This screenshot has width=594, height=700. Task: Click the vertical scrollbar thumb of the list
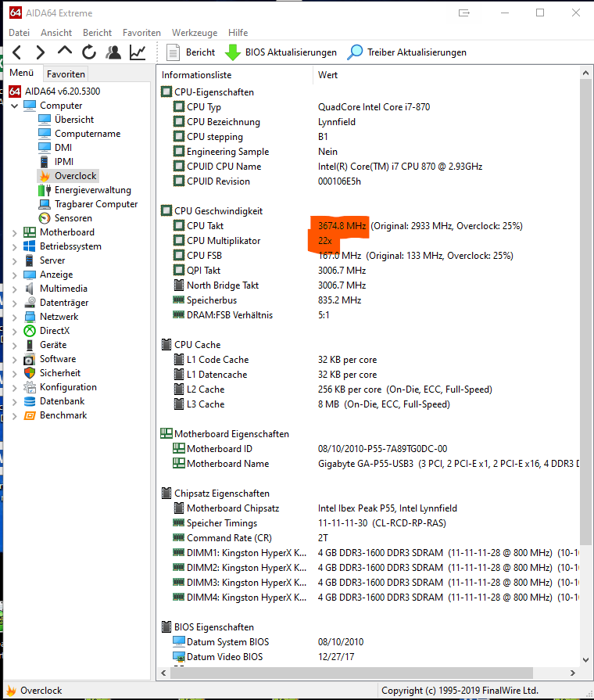click(x=585, y=313)
